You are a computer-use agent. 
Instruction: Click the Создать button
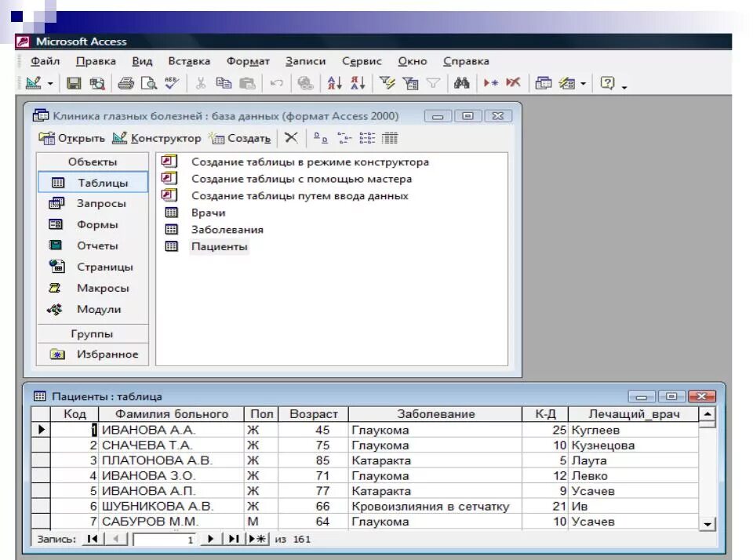tap(240, 138)
